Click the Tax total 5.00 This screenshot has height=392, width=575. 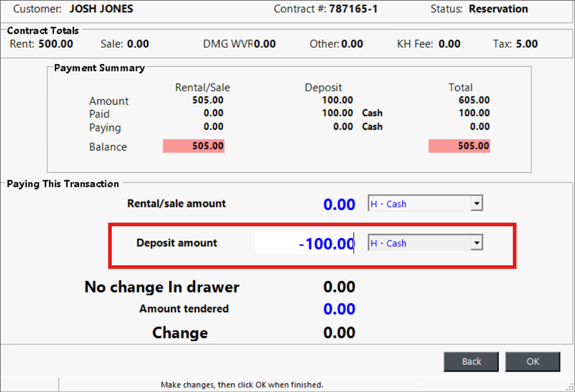pos(527,44)
